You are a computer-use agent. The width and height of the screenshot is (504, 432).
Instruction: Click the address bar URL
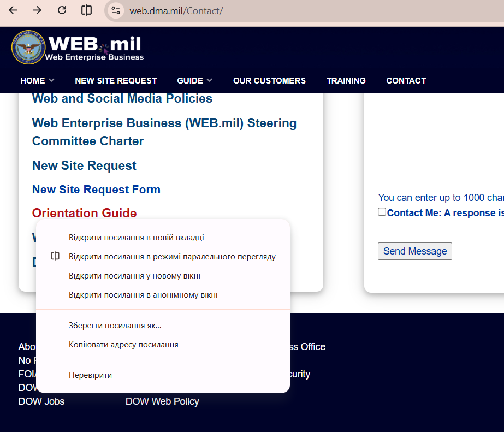coord(176,11)
